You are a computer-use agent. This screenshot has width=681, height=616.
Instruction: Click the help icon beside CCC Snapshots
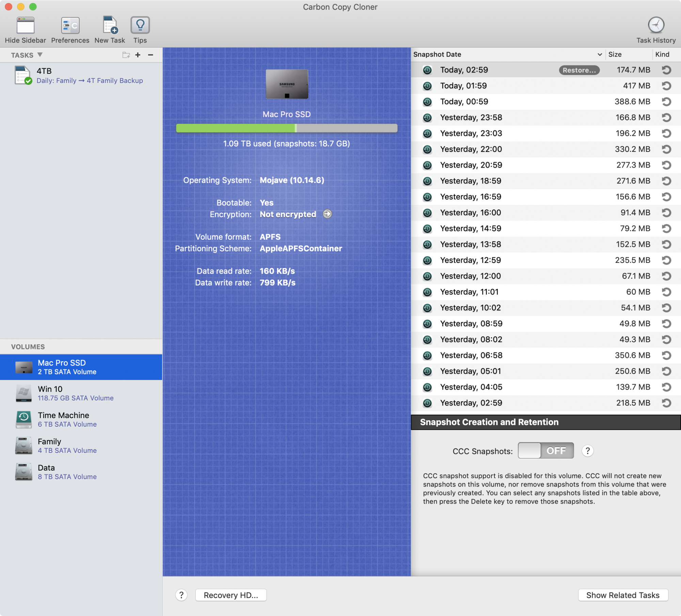pyautogui.click(x=587, y=451)
